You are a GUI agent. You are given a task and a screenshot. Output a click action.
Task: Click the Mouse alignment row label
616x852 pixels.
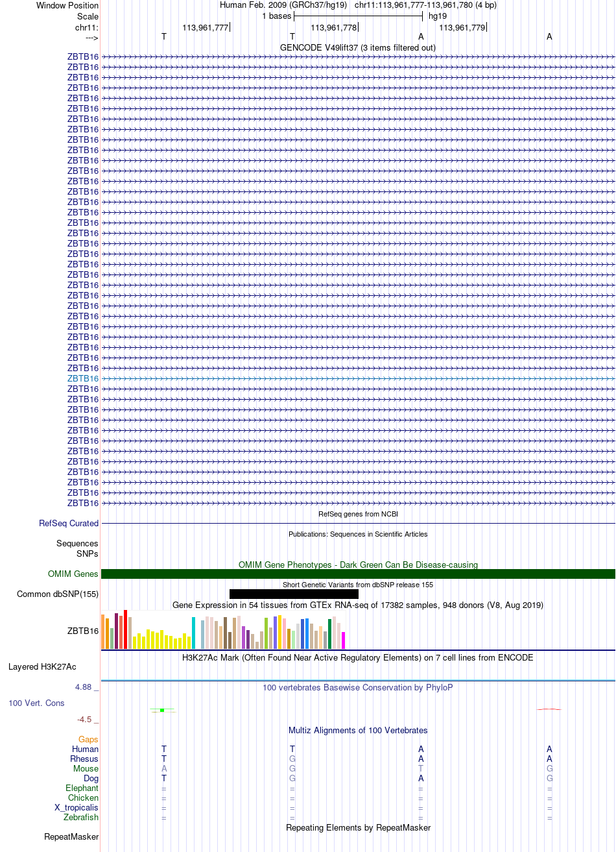86,768
